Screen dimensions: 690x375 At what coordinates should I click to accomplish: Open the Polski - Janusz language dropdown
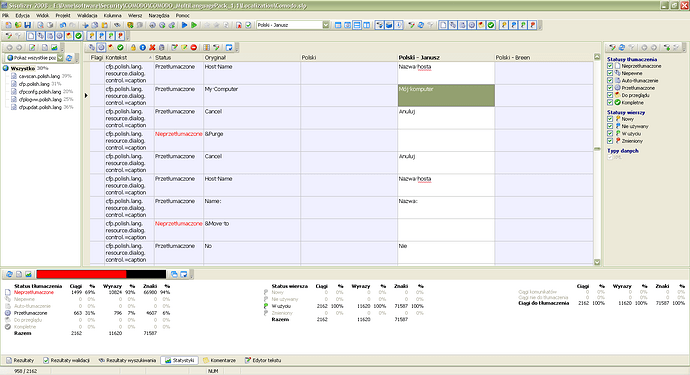[x=326, y=25]
